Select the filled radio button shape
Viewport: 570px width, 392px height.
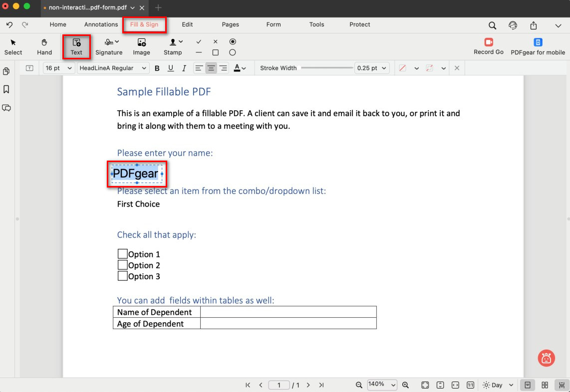click(233, 42)
